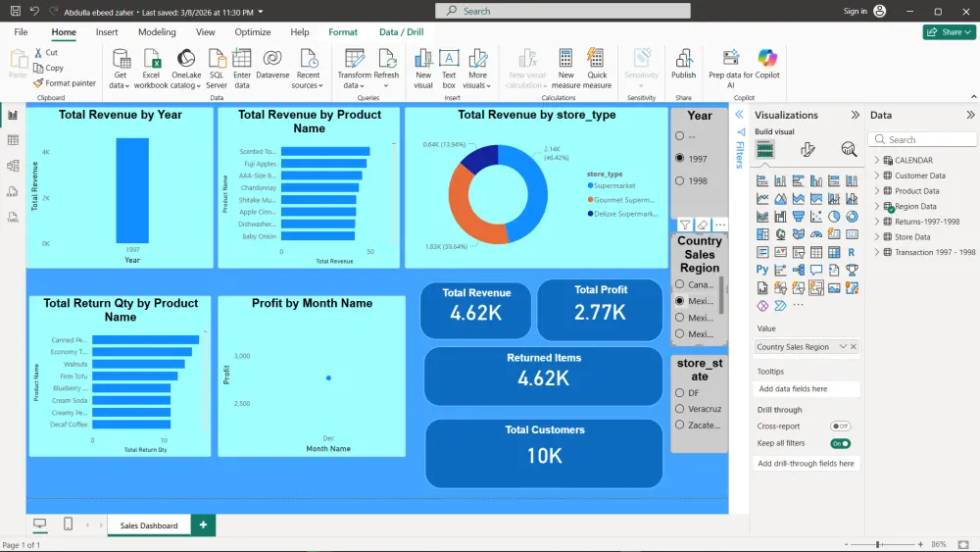Toggle the Cross-report switch
Viewport: 980px width, 552px height.
click(840, 427)
